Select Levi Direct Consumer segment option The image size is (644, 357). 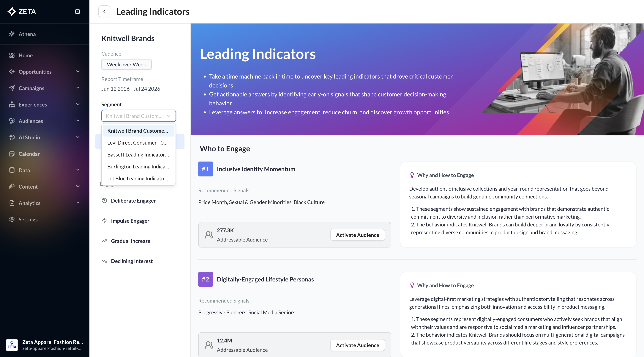(138, 143)
